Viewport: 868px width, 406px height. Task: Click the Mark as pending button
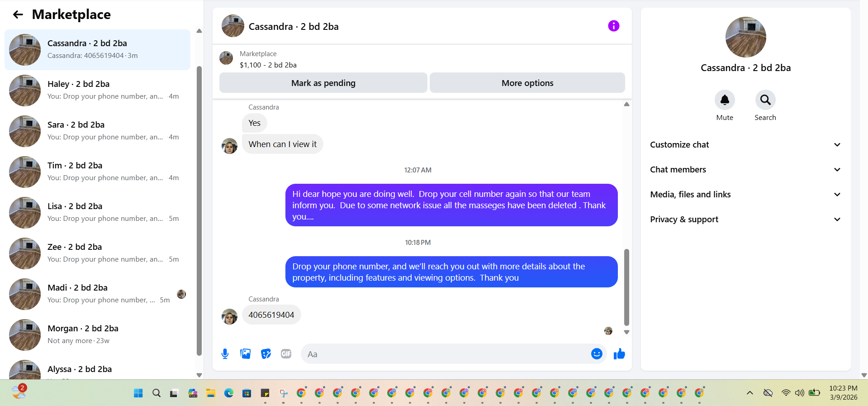323,83
